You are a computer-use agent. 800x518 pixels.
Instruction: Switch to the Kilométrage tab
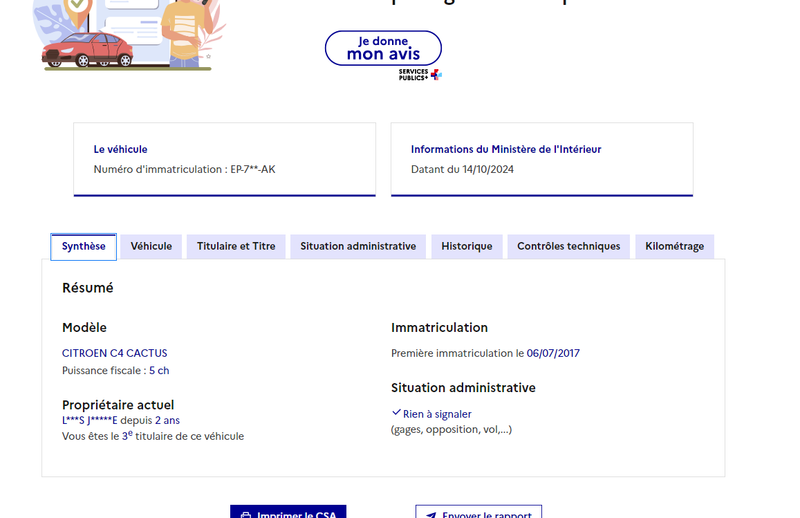(x=674, y=246)
